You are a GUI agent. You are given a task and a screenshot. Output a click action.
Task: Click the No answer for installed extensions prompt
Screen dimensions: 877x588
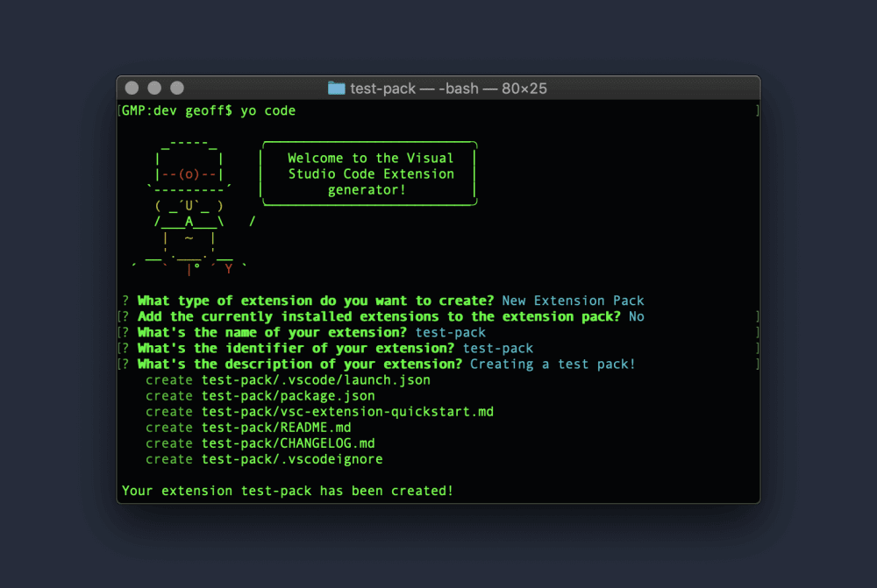[637, 316]
